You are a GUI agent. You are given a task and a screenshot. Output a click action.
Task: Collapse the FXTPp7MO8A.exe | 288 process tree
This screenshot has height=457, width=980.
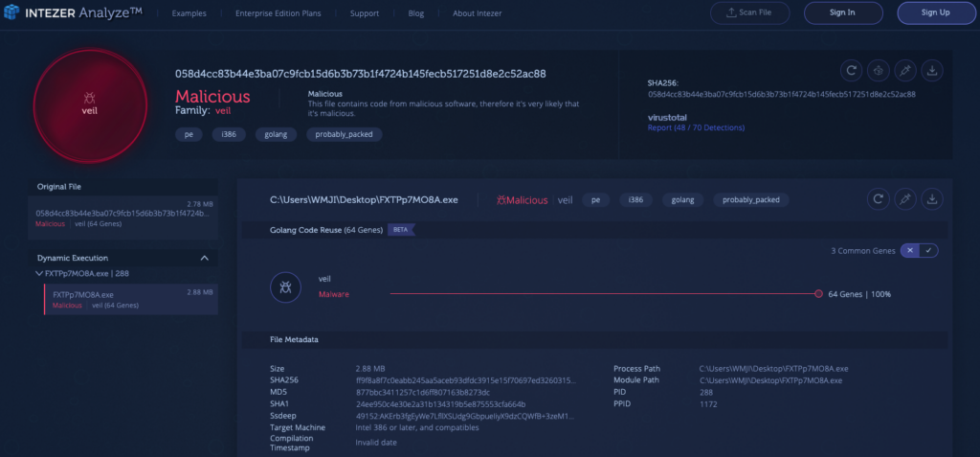tap(38, 273)
